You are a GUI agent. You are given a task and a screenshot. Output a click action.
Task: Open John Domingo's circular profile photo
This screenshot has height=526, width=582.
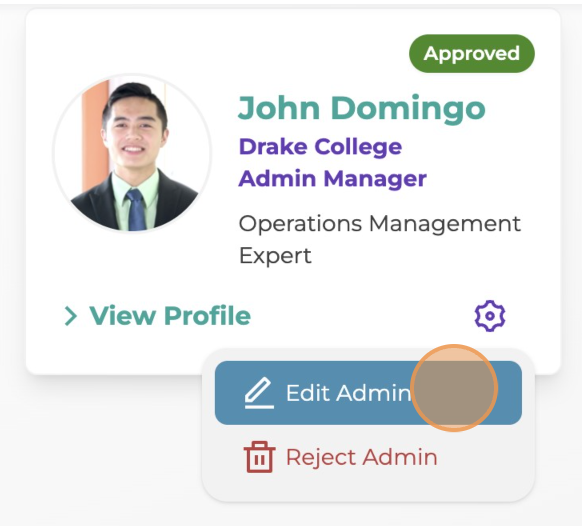click(x=133, y=154)
